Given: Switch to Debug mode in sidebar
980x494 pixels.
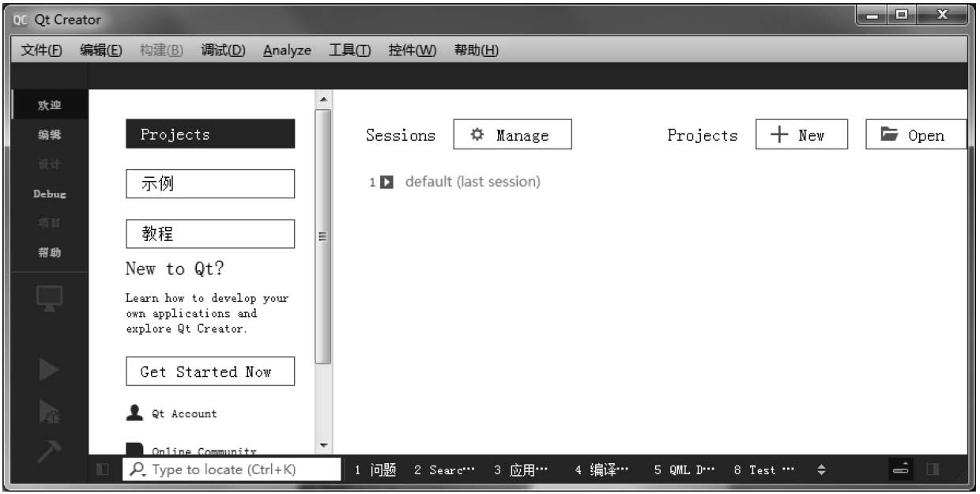Looking at the screenshot, I should (50, 194).
